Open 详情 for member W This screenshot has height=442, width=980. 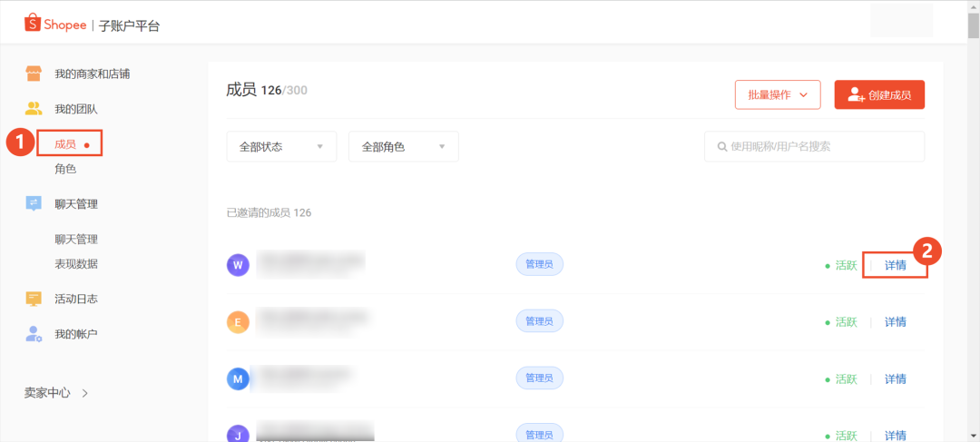(895, 265)
